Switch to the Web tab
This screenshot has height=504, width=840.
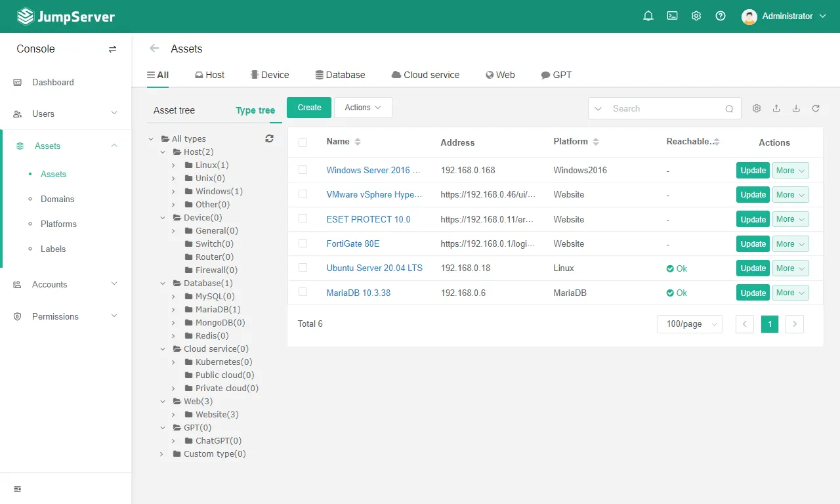tap(500, 75)
